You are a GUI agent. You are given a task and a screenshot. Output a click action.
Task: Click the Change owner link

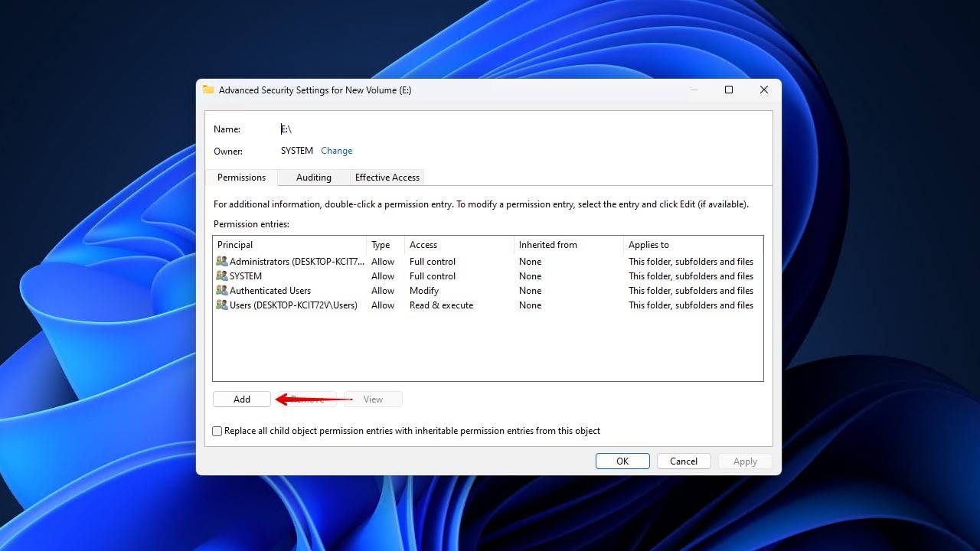(x=336, y=151)
